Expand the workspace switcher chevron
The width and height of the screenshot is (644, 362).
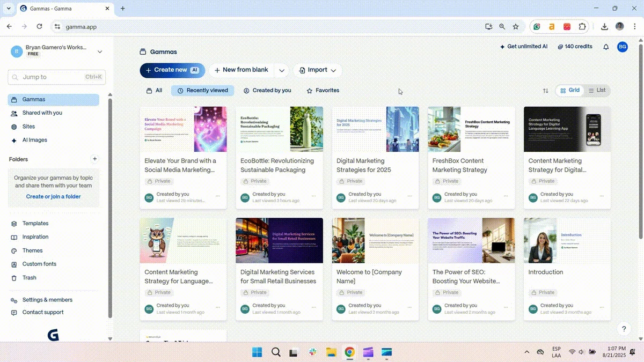tap(100, 51)
